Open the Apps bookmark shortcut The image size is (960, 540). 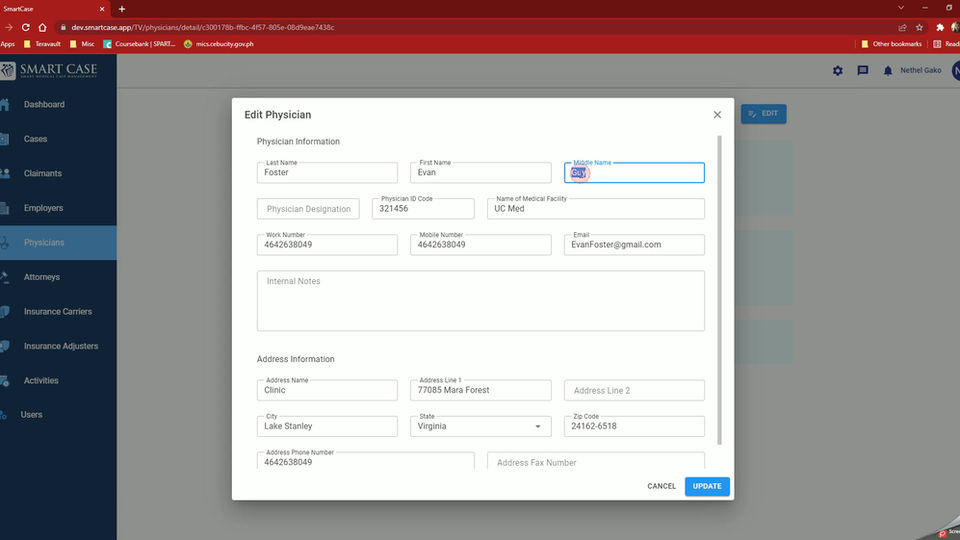[x=7, y=44]
